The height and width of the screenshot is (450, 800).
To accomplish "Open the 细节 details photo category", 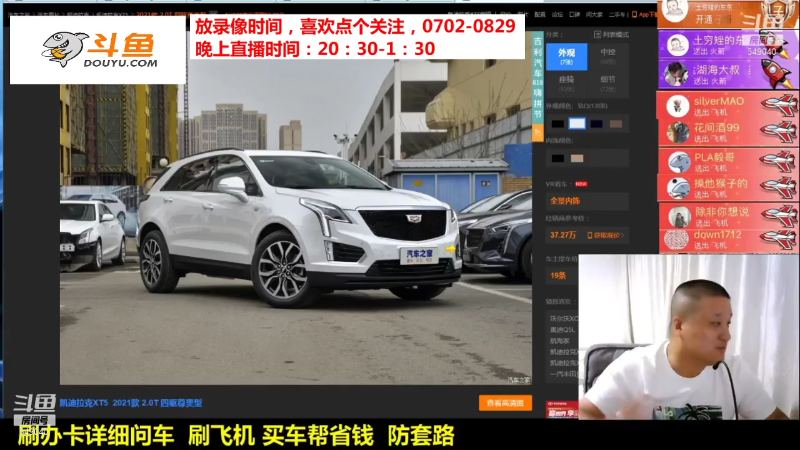I will click(x=608, y=84).
